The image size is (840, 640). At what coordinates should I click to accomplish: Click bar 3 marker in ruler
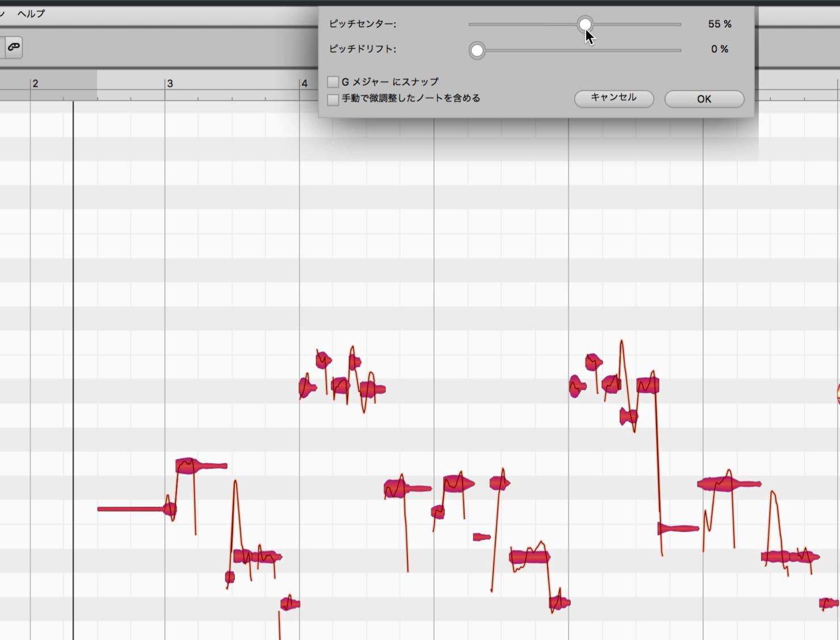coord(170,83)
